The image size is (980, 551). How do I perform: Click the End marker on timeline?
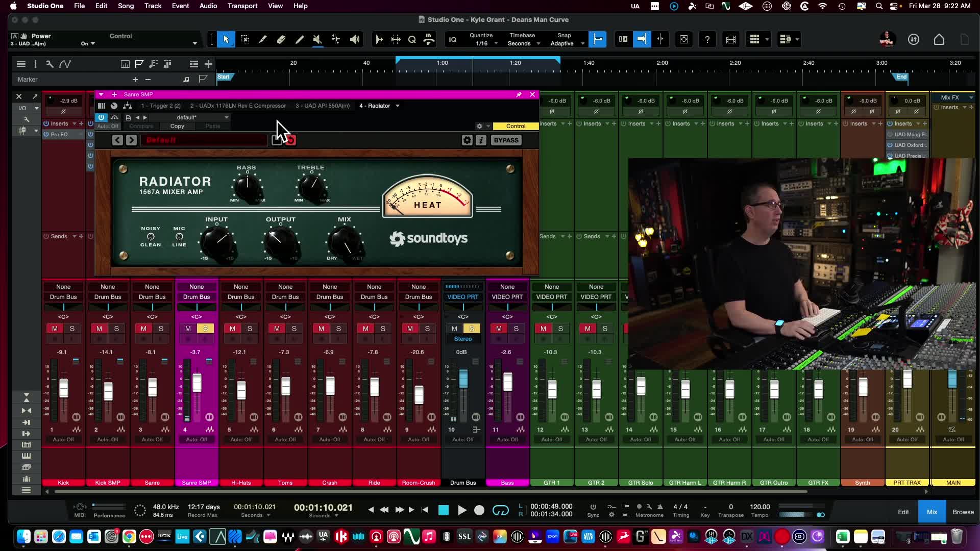(x=901, y=77)
